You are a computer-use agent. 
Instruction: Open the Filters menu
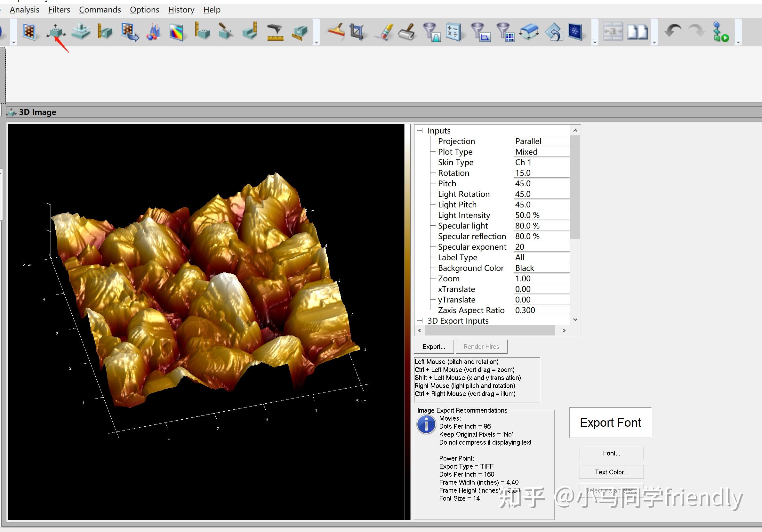pos(59,10)
